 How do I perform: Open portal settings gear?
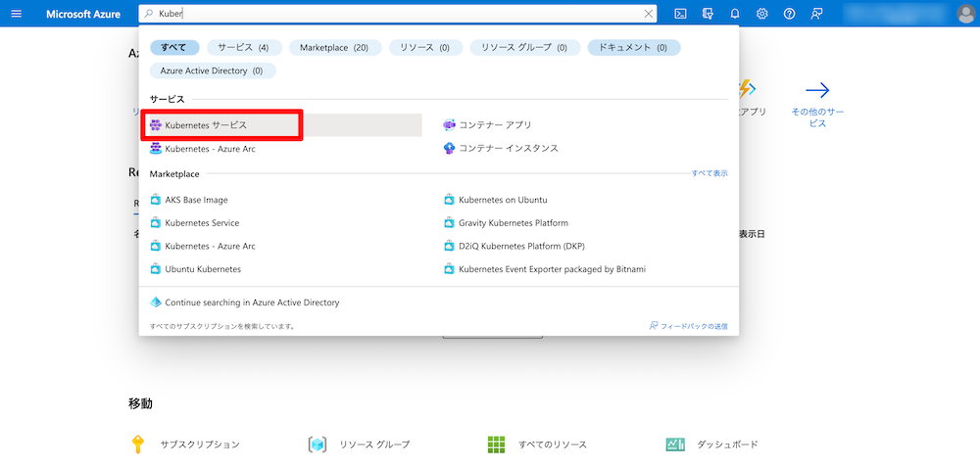click(x=762, y=14)
